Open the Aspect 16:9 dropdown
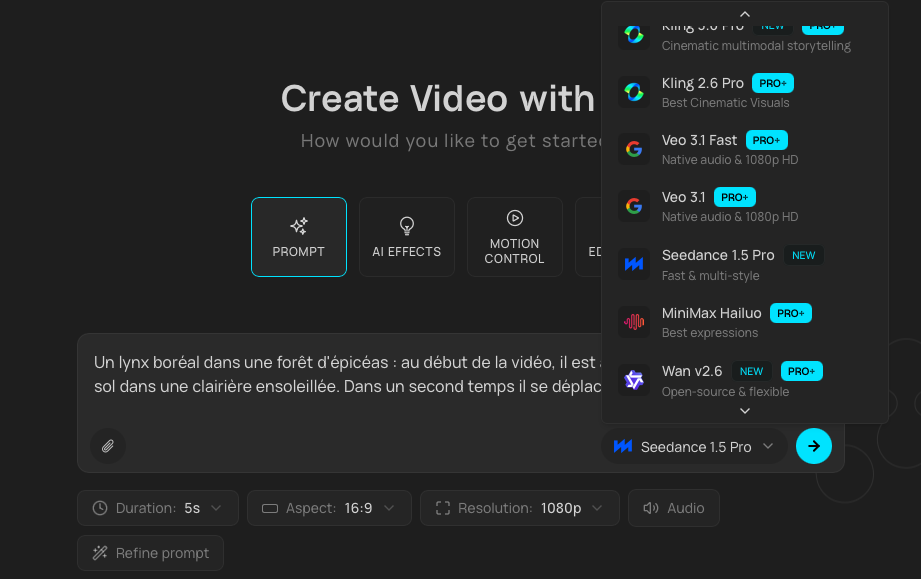Viewport: 921px width, 579px height. tap(329, 508)
